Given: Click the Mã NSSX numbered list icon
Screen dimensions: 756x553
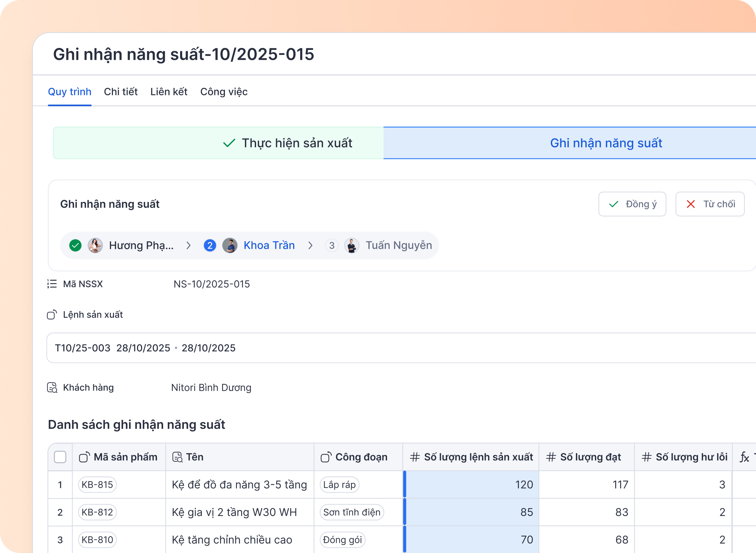Looking at the screenshot, I should coord(52,284).
